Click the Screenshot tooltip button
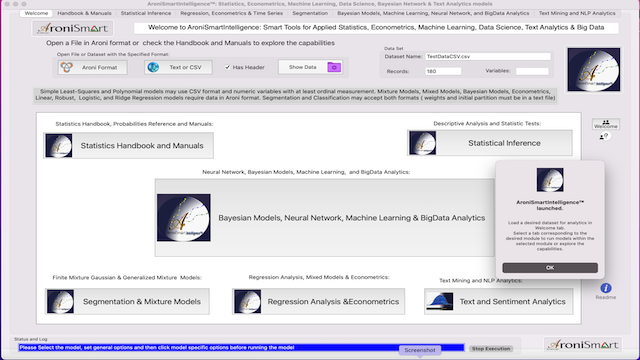The image size is (640, 360). pos(420,350)
